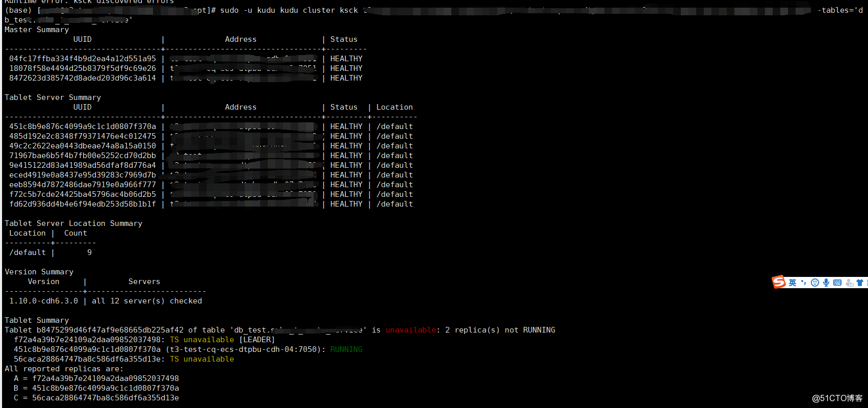Click tablet server UUID 49c2c2622ea0443dbeae74a8a15a0150
This screenshot has width=868, height=408.
pyautogui.click(x=83, y=146)
